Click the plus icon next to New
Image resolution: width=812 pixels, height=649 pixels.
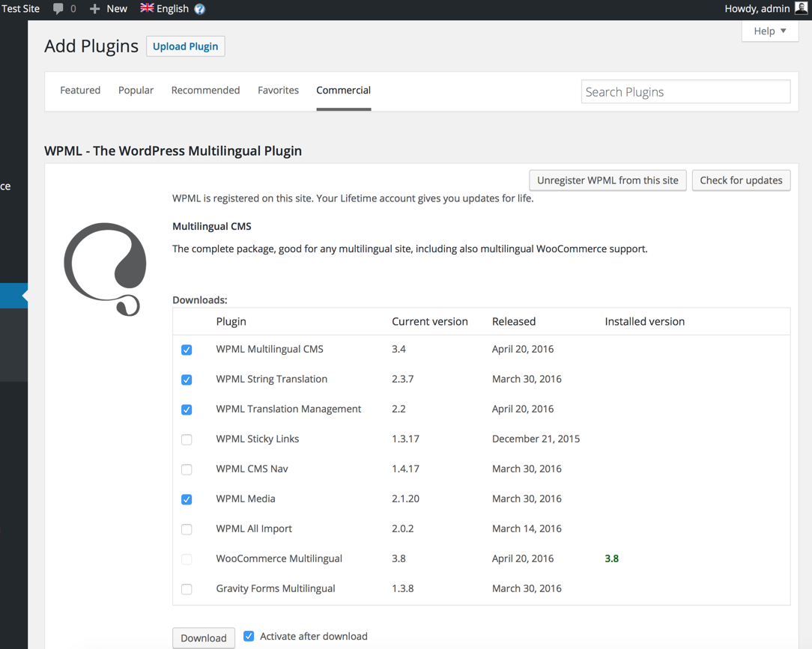[x=94, y=9]
